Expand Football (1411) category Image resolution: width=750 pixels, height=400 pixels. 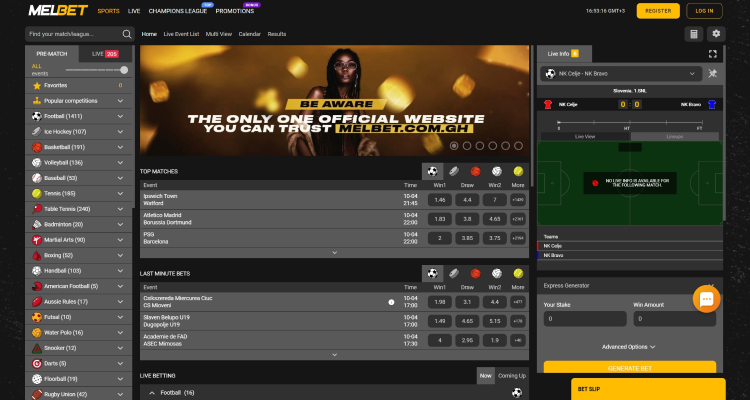[x=121, y=116]
